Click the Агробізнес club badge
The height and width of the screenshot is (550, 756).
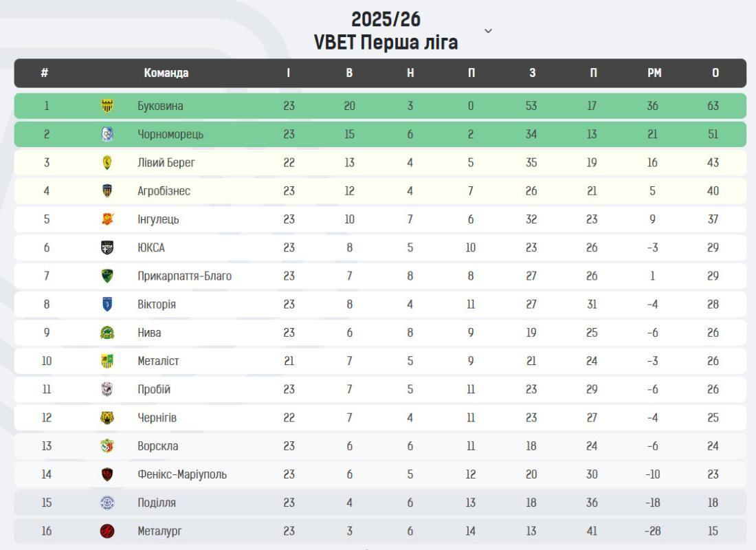[x=107, y=191]
